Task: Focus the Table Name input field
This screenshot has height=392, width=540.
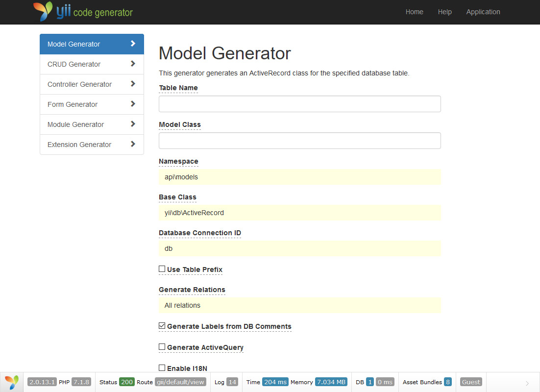Action: pyautogui.click(x=299, y=104)
